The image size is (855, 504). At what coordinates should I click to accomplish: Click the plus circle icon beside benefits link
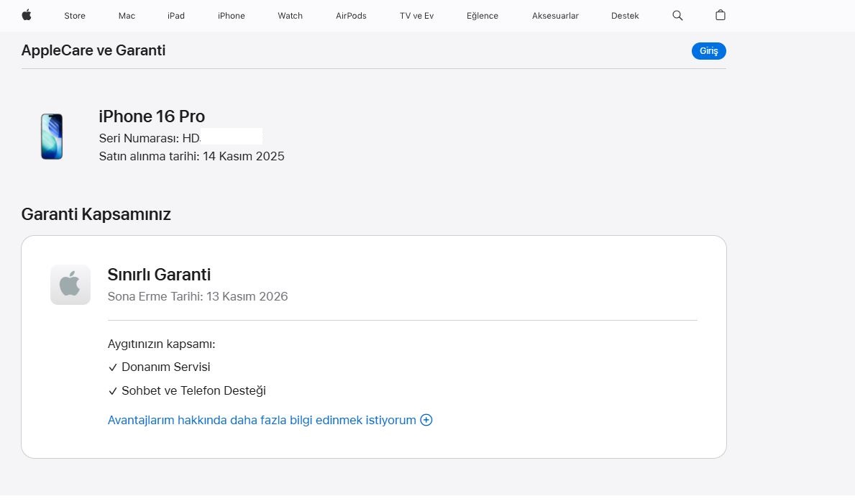[x=426, y=420]
